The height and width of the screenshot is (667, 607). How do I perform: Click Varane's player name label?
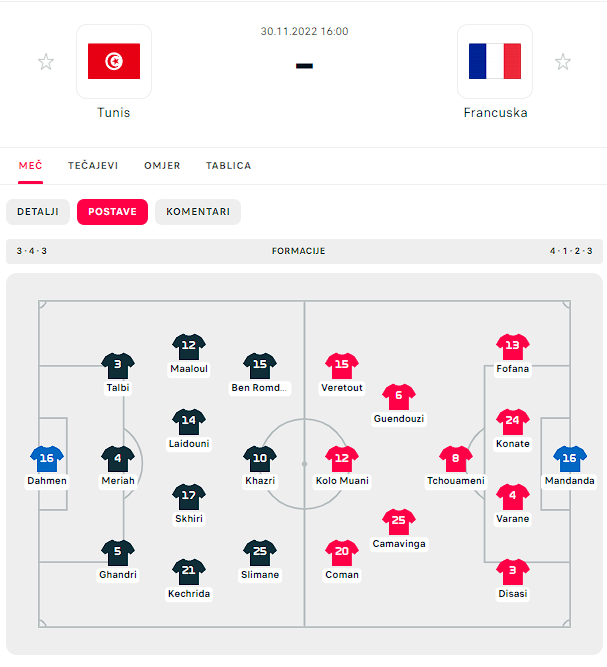pos(513,519)
